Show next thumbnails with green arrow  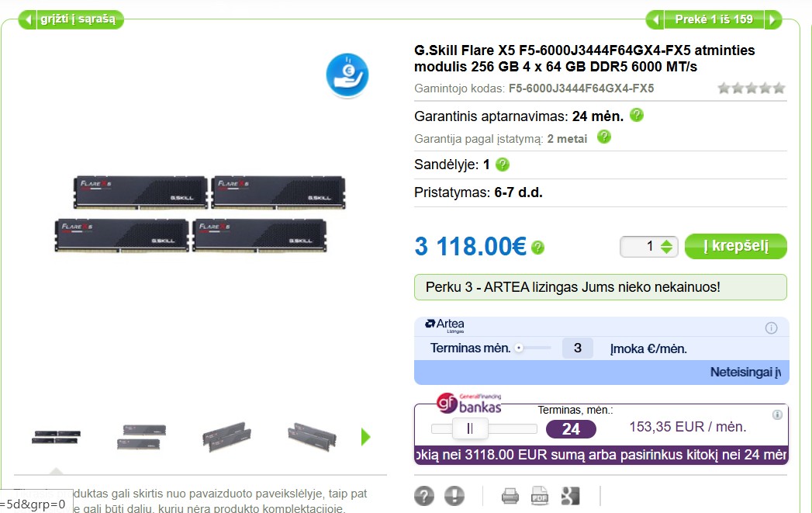(x=365, y=437)
